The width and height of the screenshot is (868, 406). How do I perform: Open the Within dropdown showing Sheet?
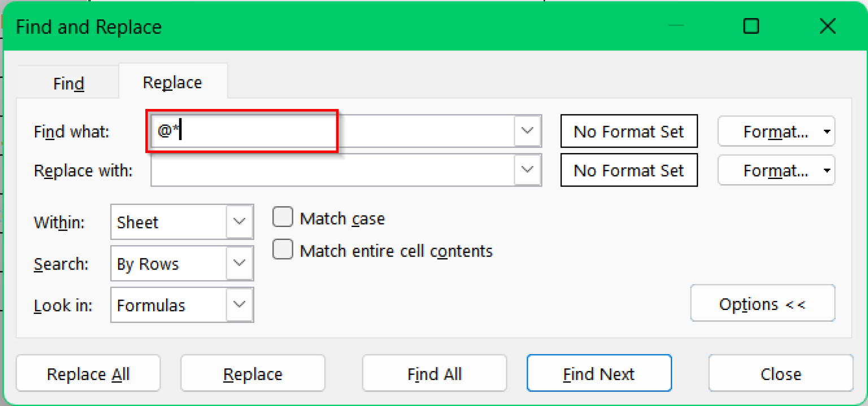[238, 222]
